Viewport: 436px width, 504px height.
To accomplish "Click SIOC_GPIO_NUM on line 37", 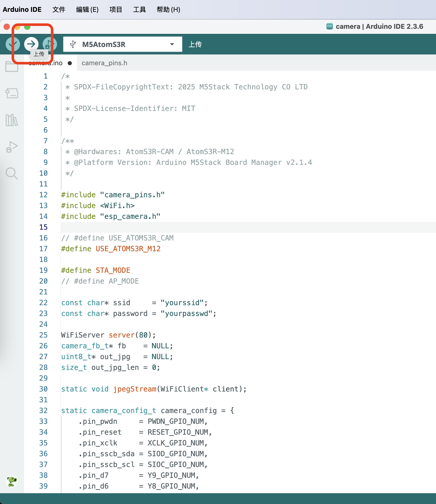I will click(x=176, y=464).
